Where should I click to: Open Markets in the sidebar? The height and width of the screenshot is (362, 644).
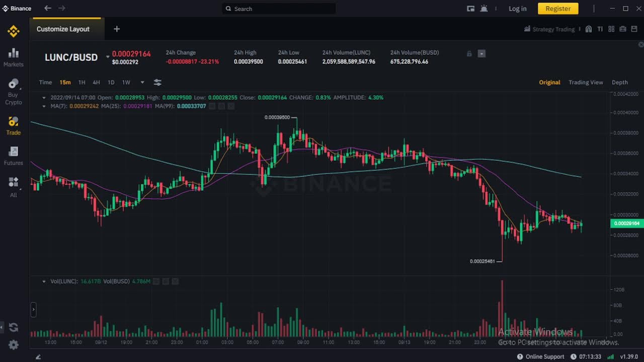pyautogui.click(x=14, y=57)
